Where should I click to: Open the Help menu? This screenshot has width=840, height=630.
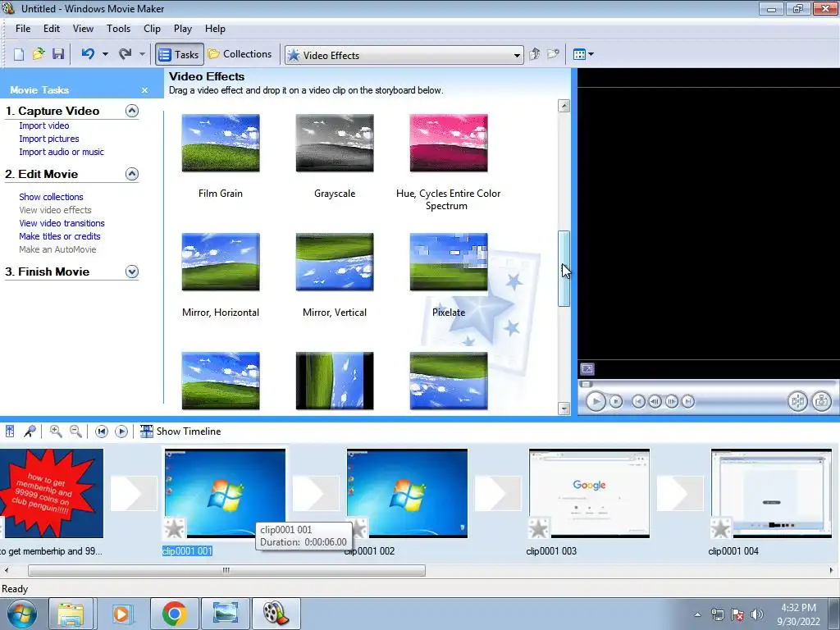tap(215, 29)
